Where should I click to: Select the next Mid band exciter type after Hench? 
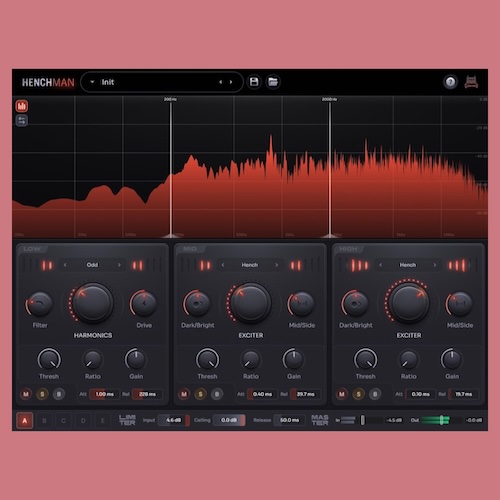[x=277, y=265]
